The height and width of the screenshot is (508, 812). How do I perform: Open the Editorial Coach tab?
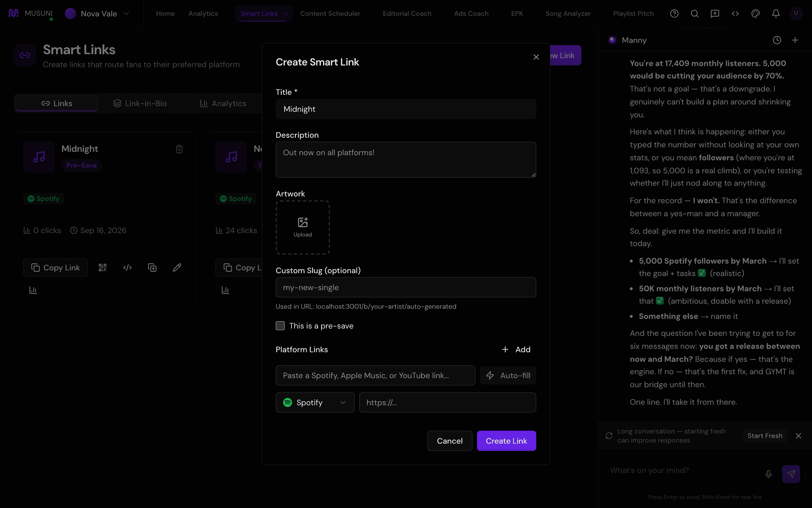407,14
